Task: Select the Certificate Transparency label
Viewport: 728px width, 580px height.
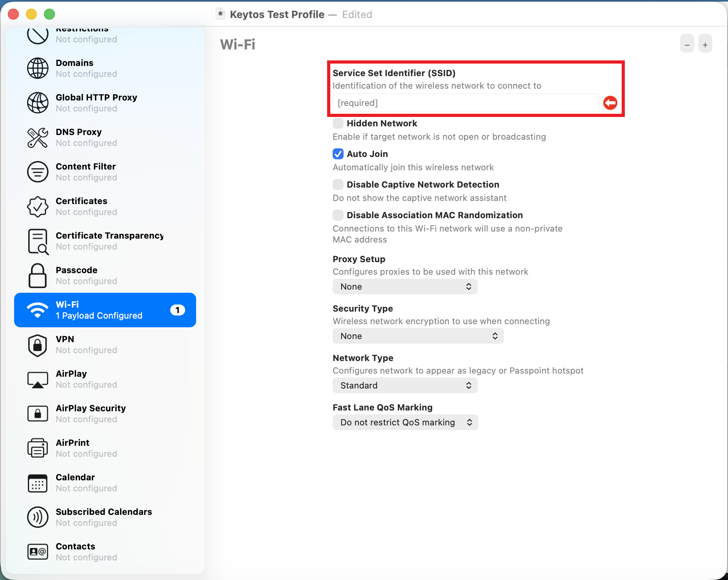Action: coord(109,235)
